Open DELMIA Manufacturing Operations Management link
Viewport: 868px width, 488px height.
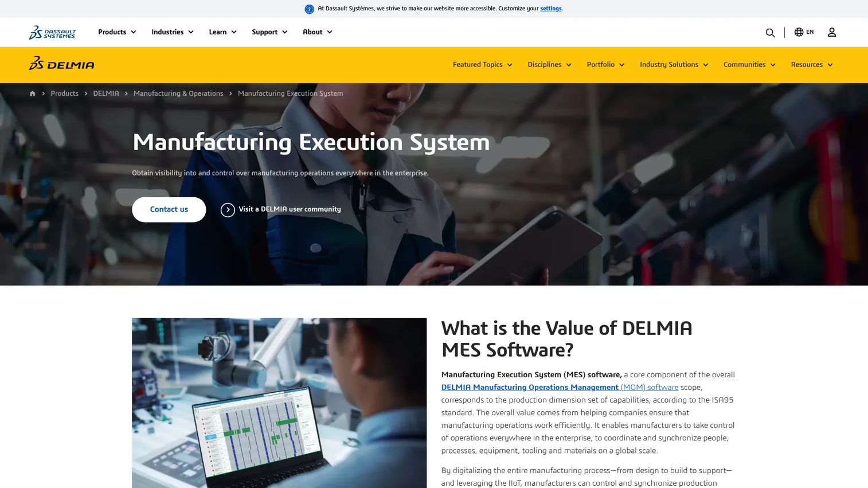560,388
